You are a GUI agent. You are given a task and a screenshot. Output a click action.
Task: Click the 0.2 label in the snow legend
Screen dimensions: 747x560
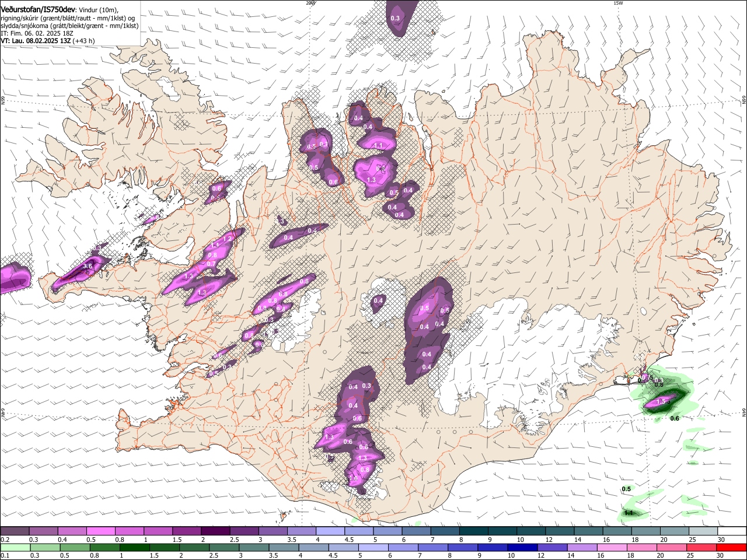coord(5,540)
